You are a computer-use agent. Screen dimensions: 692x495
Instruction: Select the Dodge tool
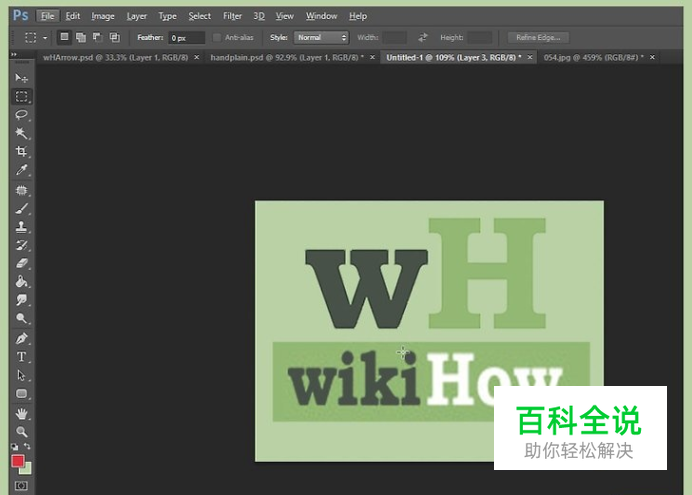click(x=21, y=318)
